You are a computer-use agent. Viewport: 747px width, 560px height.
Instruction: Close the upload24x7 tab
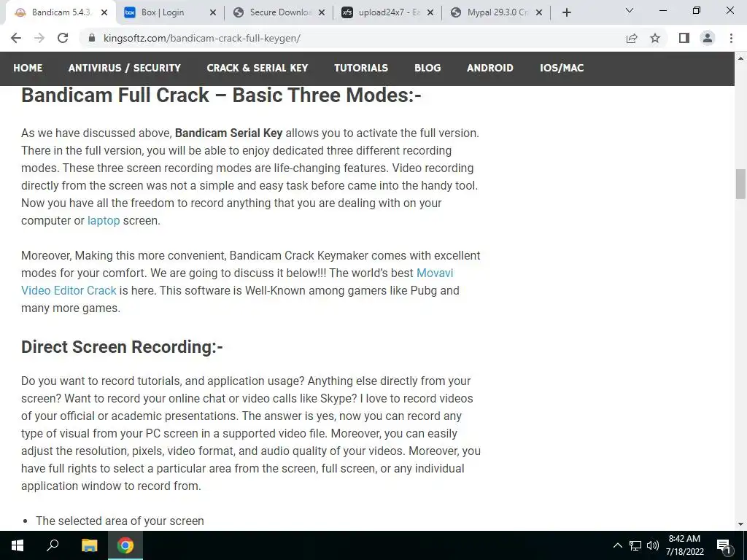pos(430,13)
